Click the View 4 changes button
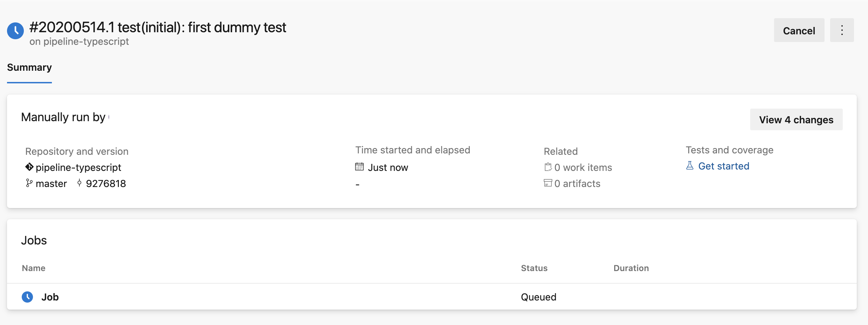The width and height of the screenshot is (868, 325). [796, 119]
